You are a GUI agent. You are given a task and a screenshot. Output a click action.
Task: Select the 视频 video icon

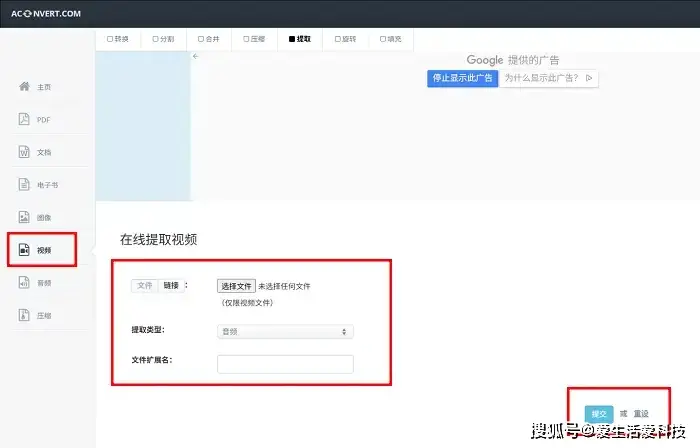pyautogui.click(x=24, y=250)
